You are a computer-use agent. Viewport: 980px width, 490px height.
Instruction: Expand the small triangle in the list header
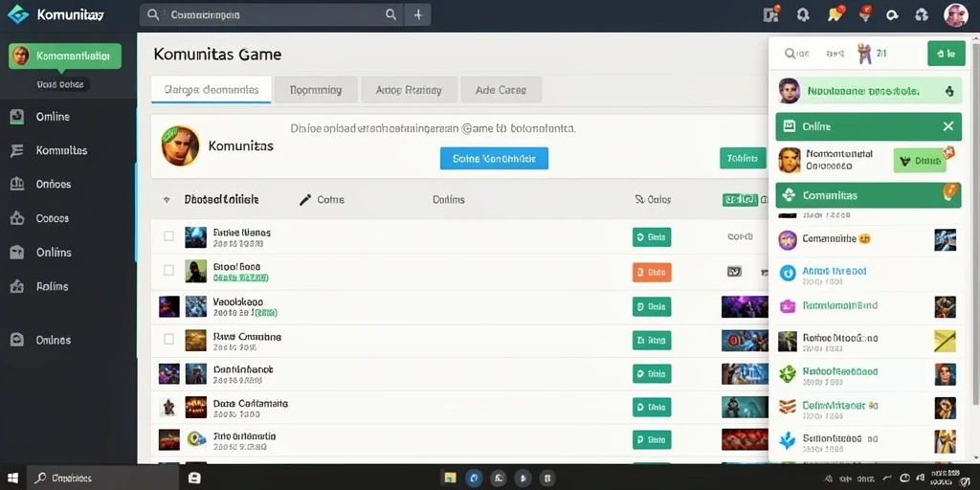tap(167, 200)
